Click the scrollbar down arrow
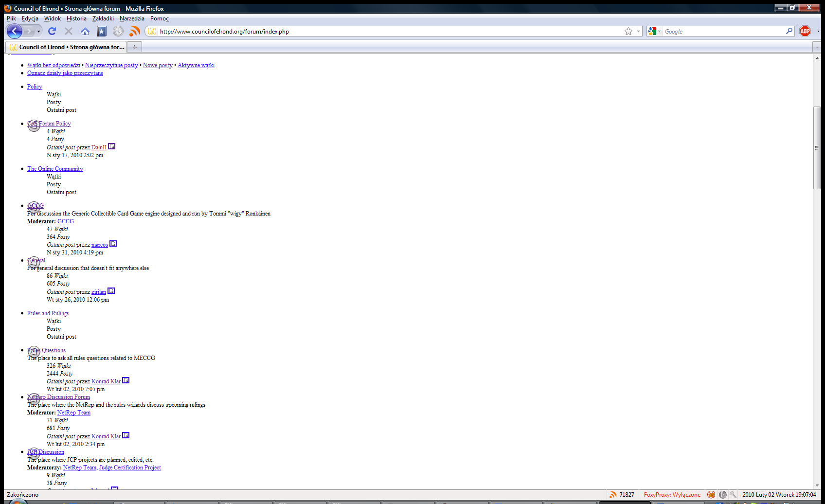 [x=817, y=486]
